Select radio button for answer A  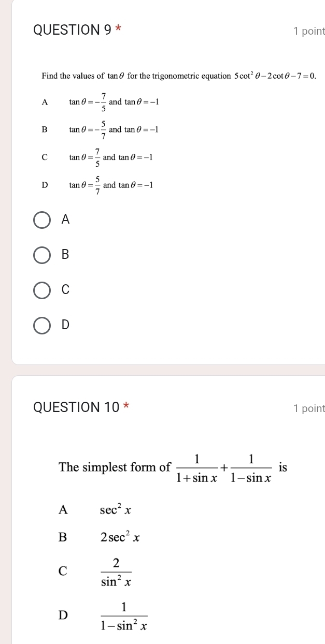coord(43,219)
